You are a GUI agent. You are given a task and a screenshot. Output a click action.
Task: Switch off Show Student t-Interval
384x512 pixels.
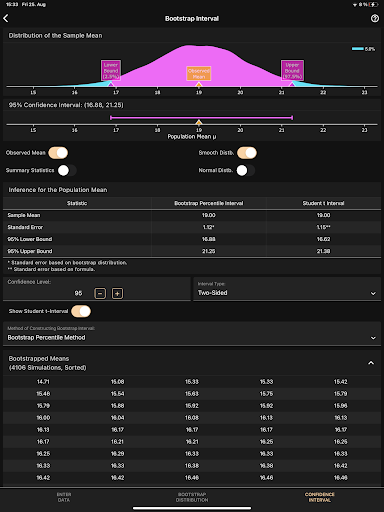[x=81, y=311]
